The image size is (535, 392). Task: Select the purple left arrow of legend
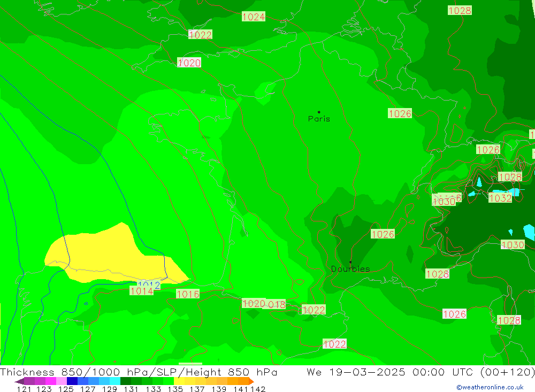[19, 381]
